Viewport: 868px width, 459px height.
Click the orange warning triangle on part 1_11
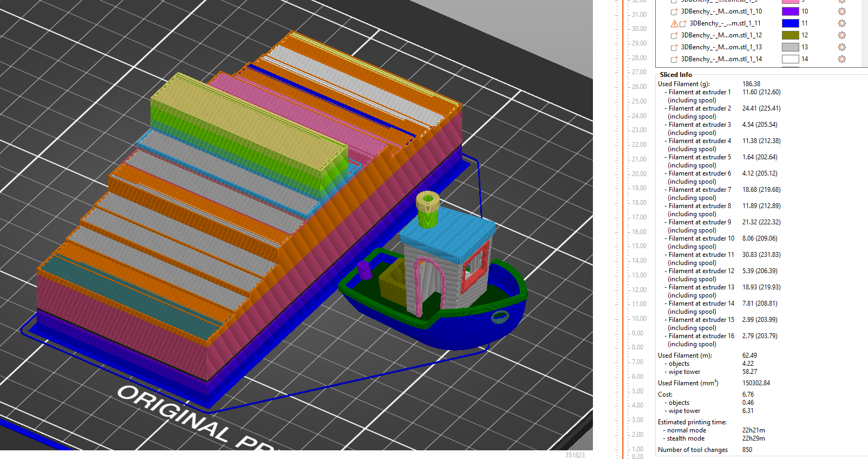(674, 23)
